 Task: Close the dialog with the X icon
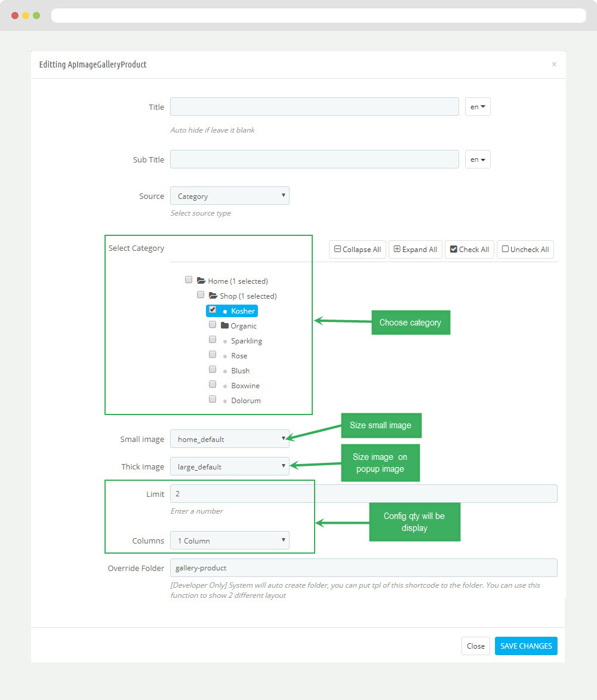point(554,65)
